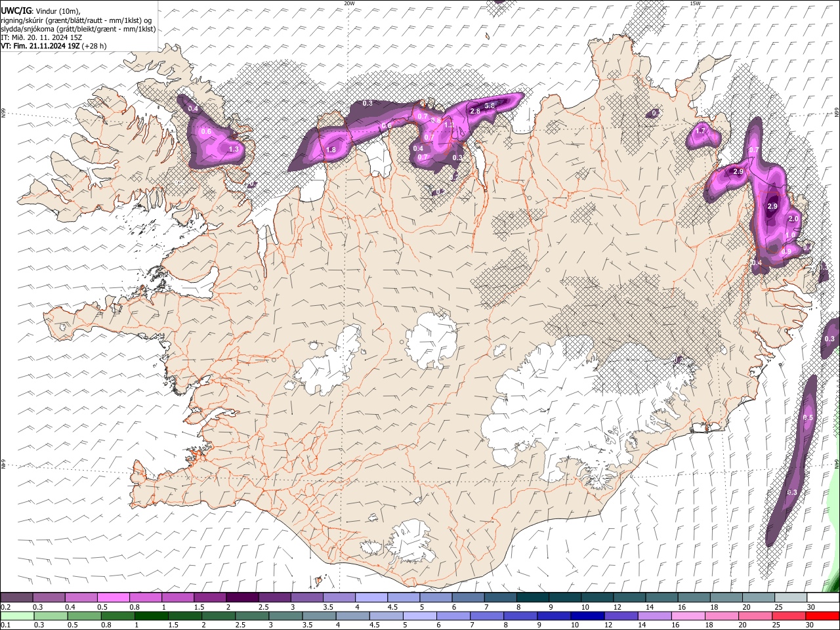The width and height of the screenshot is (840, 630).
Task: Click the 1.3 snowfall value in the northwest
Action: tap(234, 149)
